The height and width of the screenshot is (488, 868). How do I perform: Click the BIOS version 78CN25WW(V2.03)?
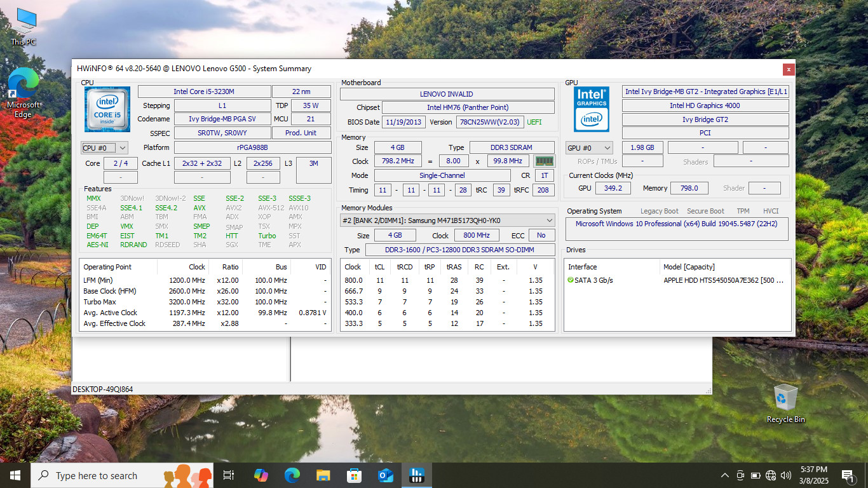(x=489, y=122)
